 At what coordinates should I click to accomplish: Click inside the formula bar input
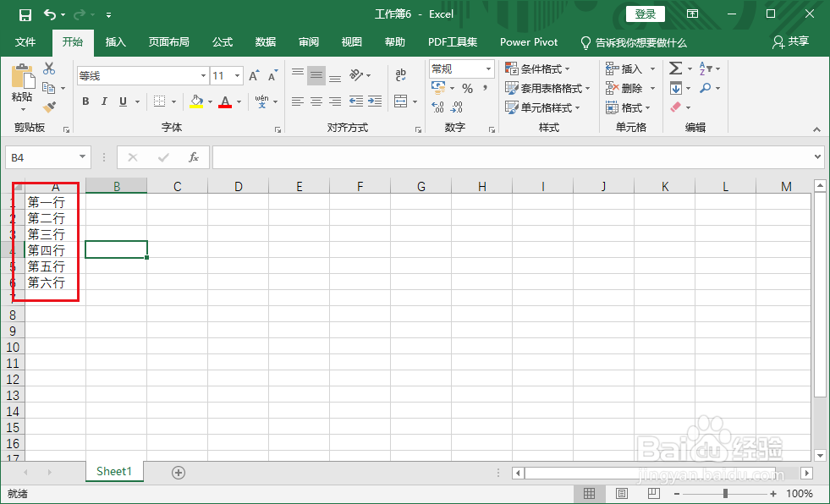(512, 157)
